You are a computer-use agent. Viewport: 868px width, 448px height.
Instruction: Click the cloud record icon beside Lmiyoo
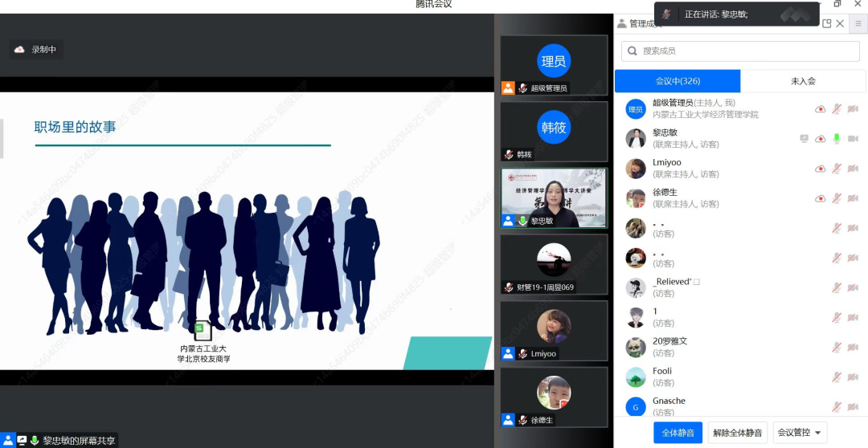coord(820,169)
